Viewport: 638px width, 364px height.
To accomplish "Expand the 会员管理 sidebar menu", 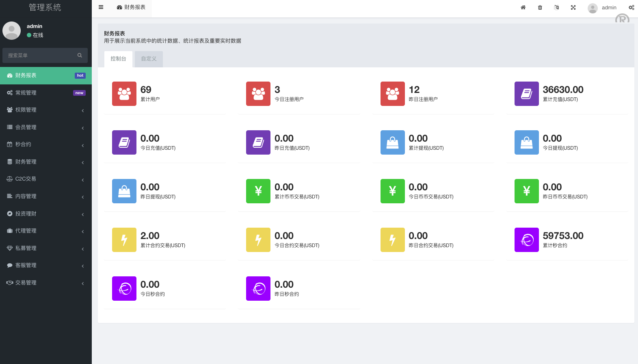I will (45, 127).
